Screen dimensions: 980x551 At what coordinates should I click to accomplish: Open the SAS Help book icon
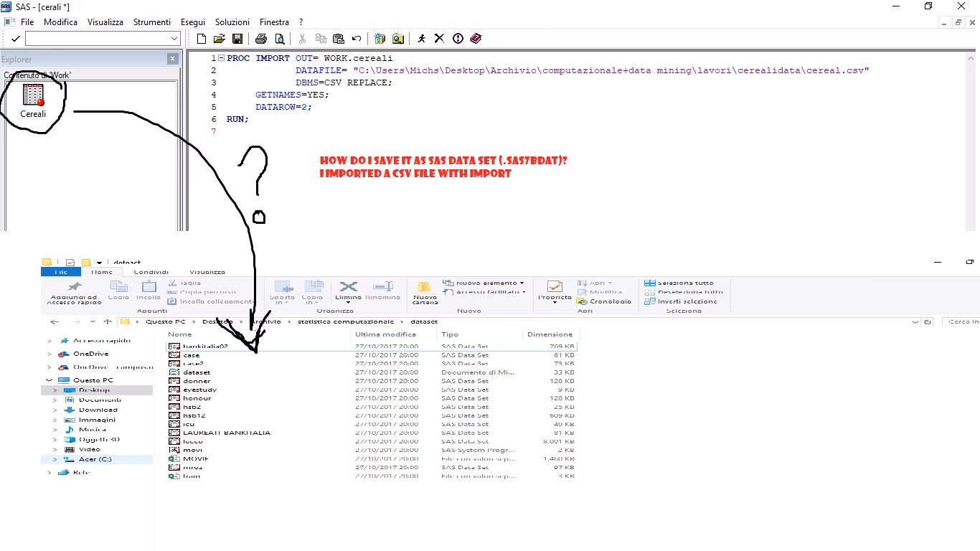(x=475, y=38)
